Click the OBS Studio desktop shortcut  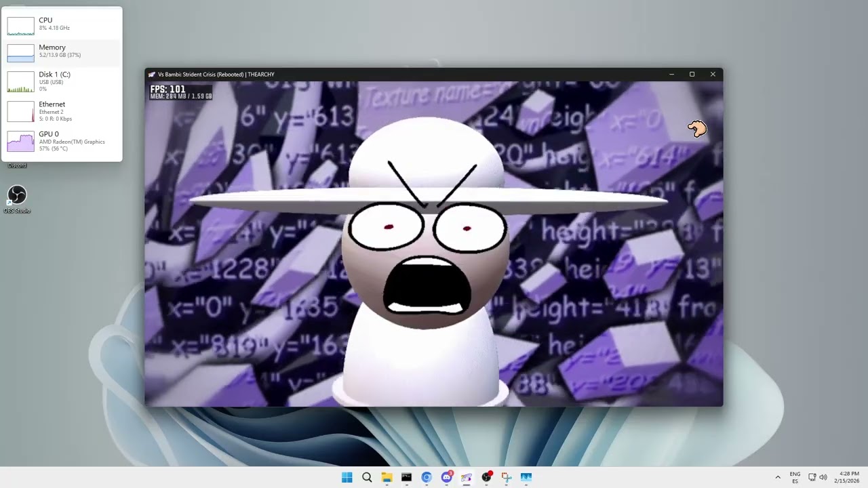click(x=17, y=199)
